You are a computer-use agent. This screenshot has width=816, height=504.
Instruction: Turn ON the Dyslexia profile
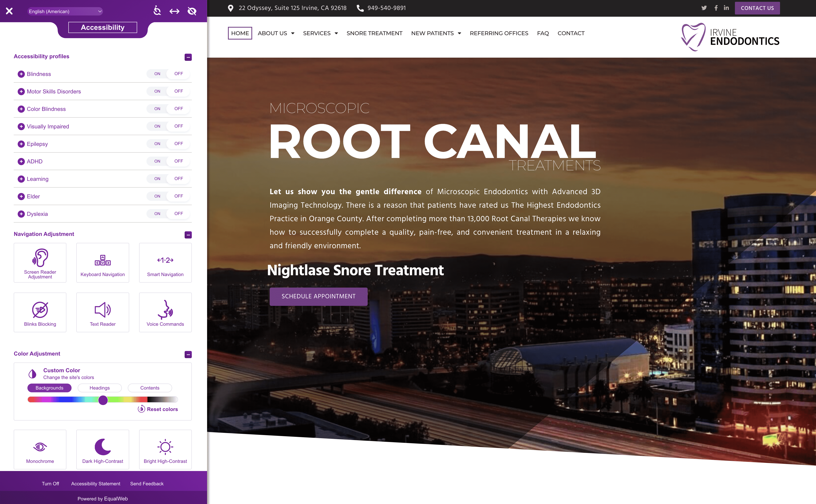pos(157,214)
